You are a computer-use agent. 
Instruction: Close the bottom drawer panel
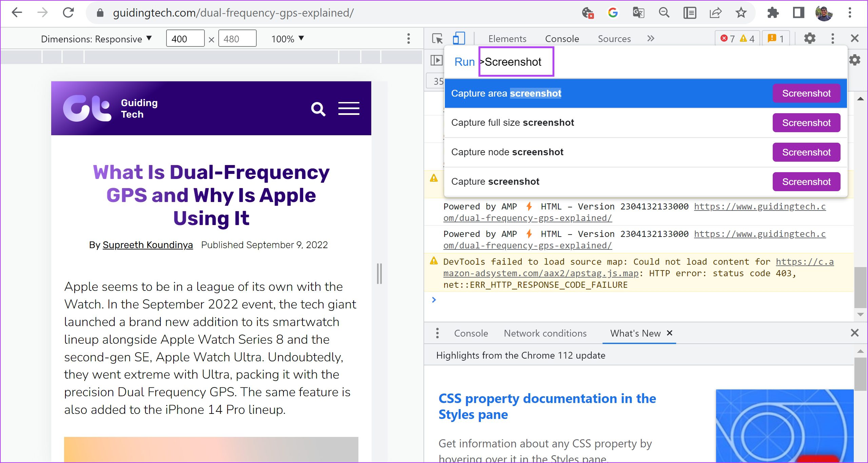[x=854, y=333]
